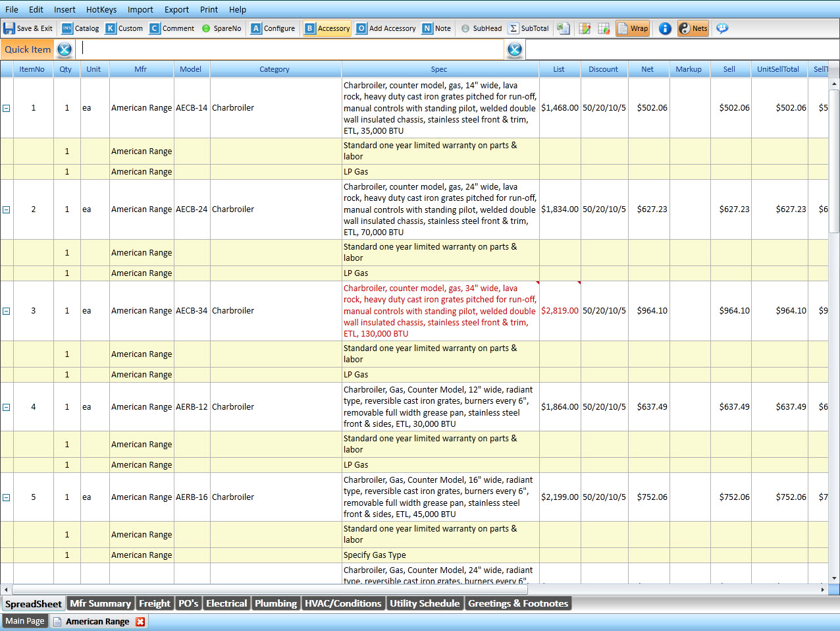Click Add Accessory in the toolbar
Screen dimensions: 840x631
pyautogui.click(x=386, y=28)
